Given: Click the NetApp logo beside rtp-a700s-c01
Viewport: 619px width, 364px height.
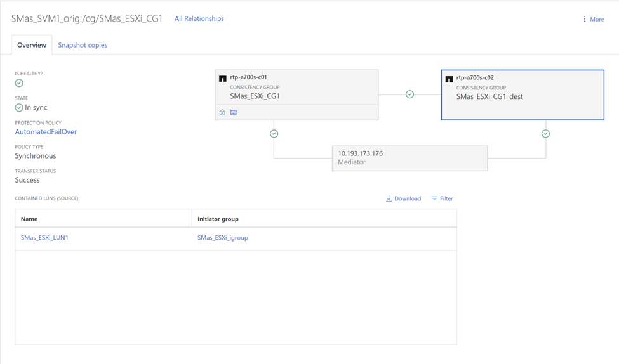Looking at the screenshot, I should (x=223, y=79).
